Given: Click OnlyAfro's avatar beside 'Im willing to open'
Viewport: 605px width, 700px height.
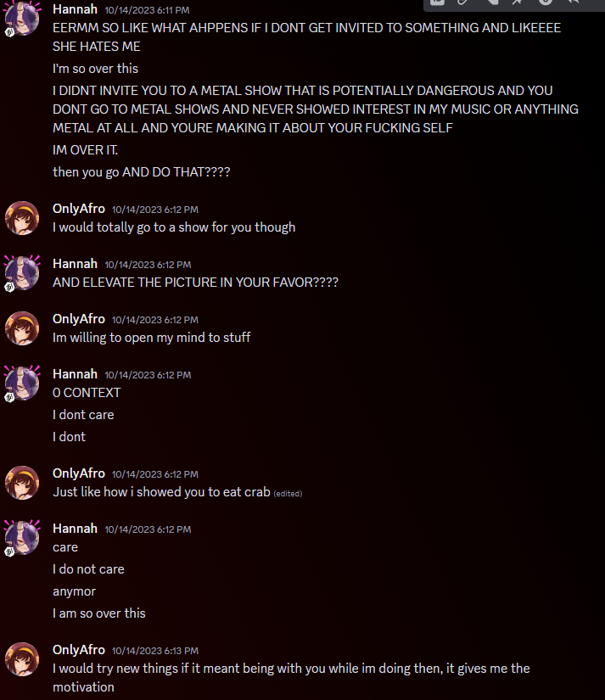Looking at the screenshot, I should tap(22, 328).
